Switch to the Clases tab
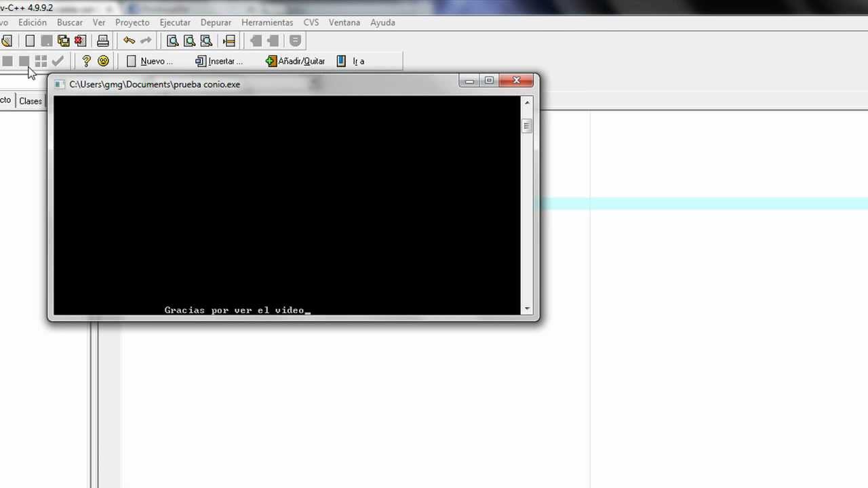The image size is (868, 488). click(31, 101)
